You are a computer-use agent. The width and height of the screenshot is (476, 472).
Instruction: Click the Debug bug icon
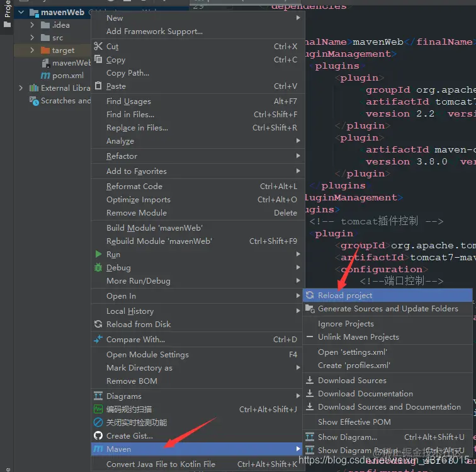click(98, 267)
